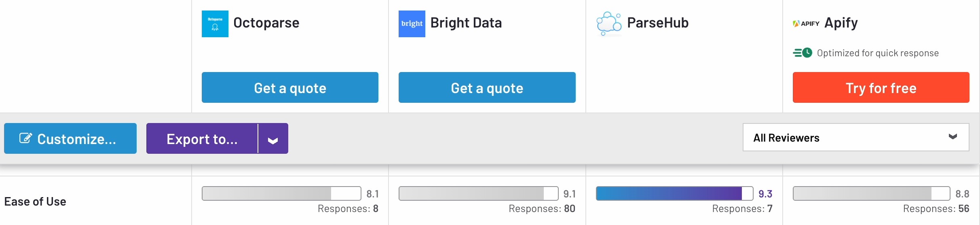Click the Bright Data logo icon

click(412, 24)
